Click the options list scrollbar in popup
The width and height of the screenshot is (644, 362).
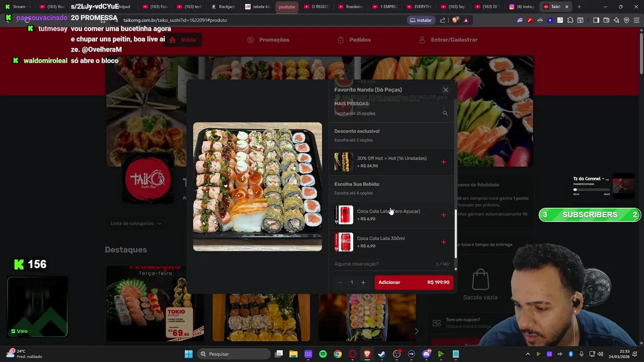[x=456, y=234]
